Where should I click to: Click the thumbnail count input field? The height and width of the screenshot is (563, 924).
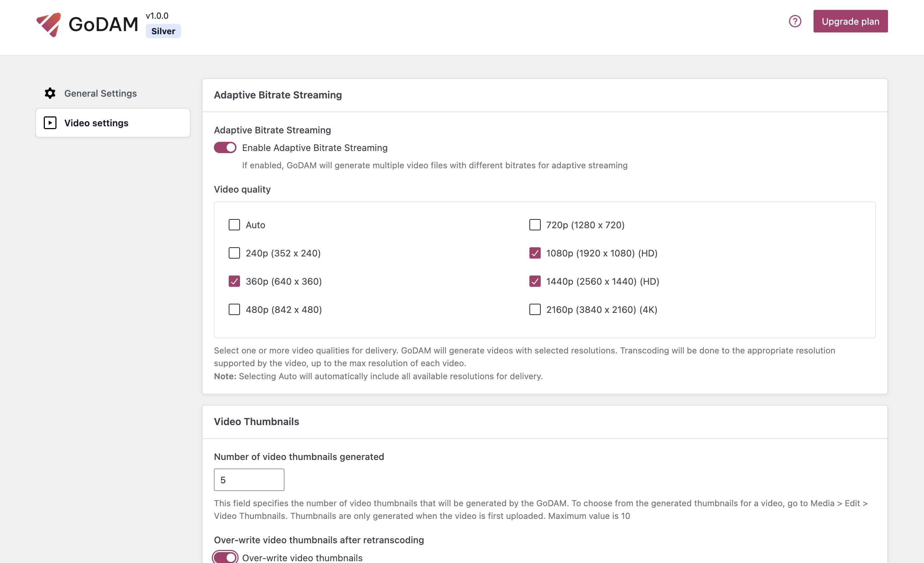point(248,479)
